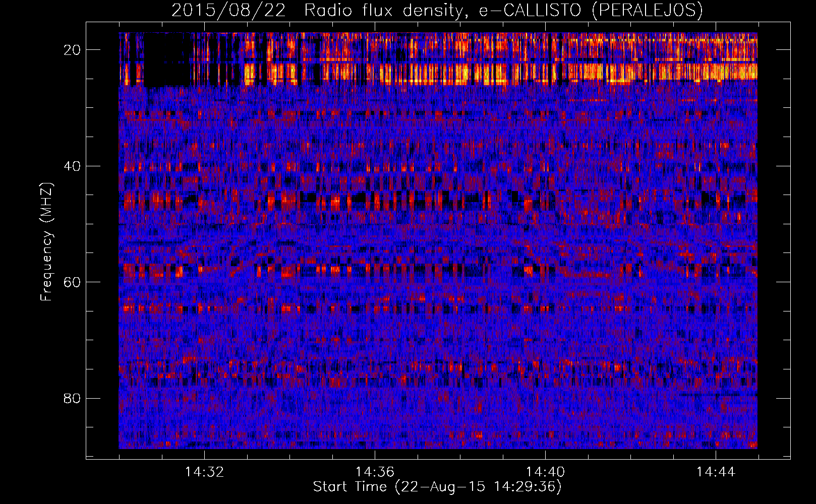
Task: Click the black data gap near 20 MHz
Action: point(167,59)
